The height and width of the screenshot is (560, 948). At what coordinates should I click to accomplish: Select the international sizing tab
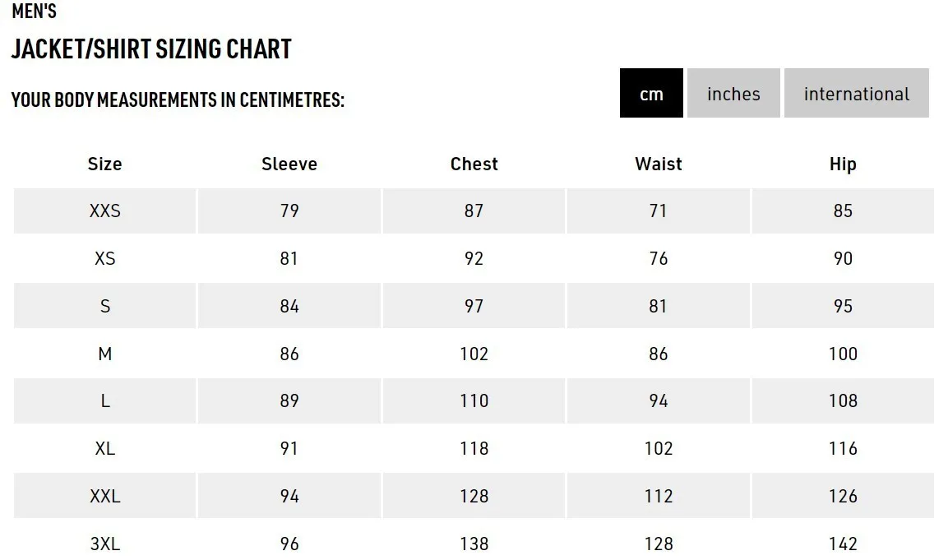856,93
